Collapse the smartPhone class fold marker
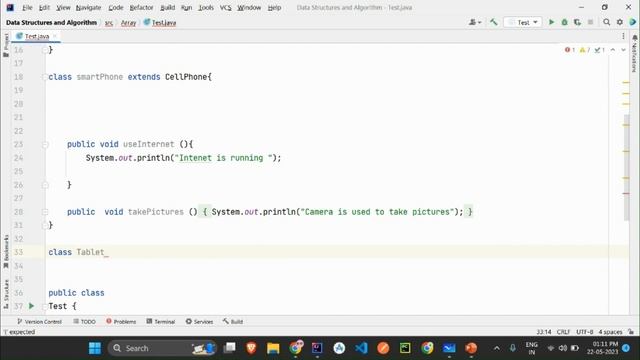 45,77
